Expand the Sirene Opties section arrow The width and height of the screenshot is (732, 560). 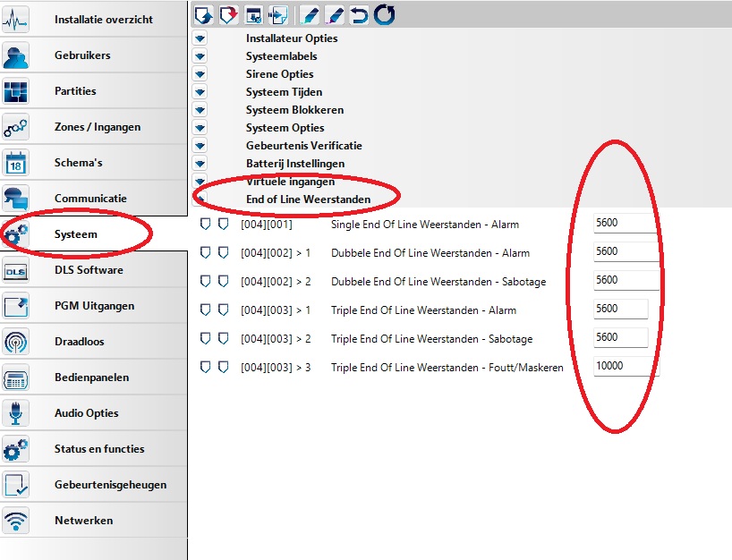[200, 74]
